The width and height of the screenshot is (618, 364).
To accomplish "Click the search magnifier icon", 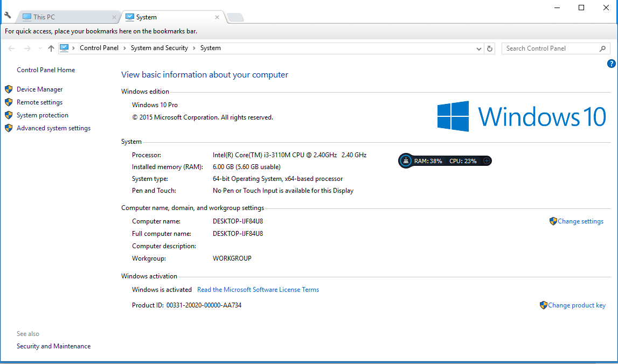I will click(602, 49).
